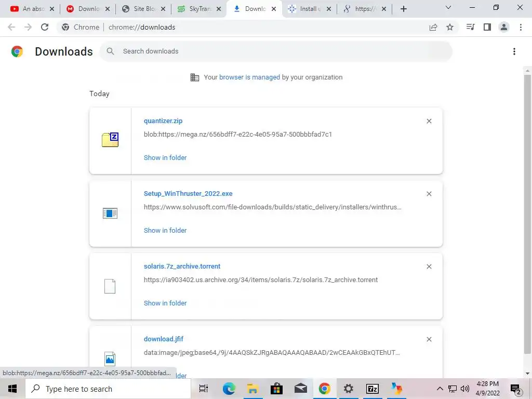The height and width of the screenshot is (399, 532).
Task: Open solaris.7z_archive.torrent file link
Action: click(182, 267)
